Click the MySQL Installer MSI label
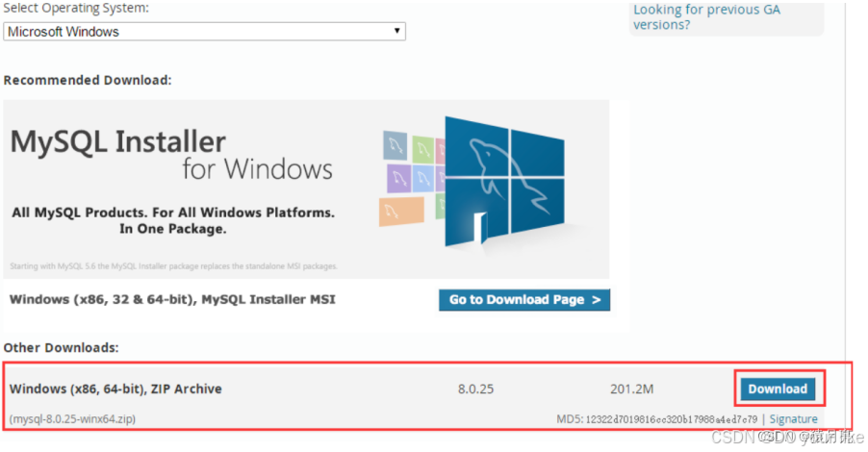The image size is (868, 452). click(172, 299)
